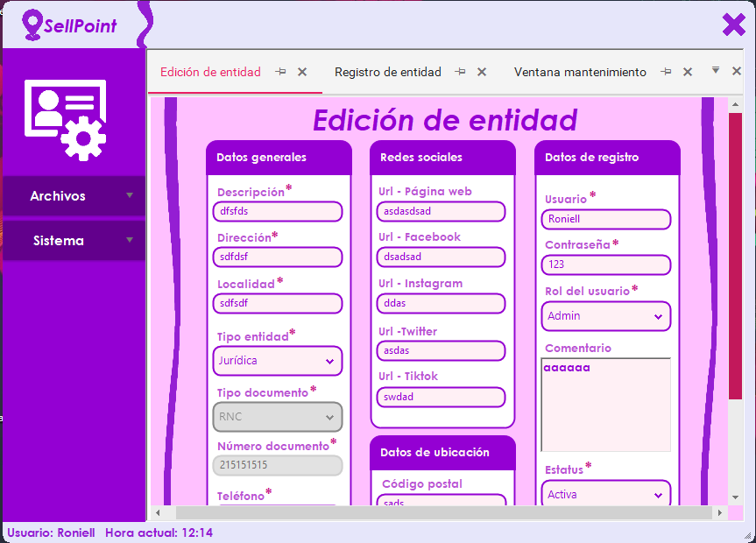Click the Url - Instagram field
756x543 pixels.
pyautogui.click(x=442, y=303)
